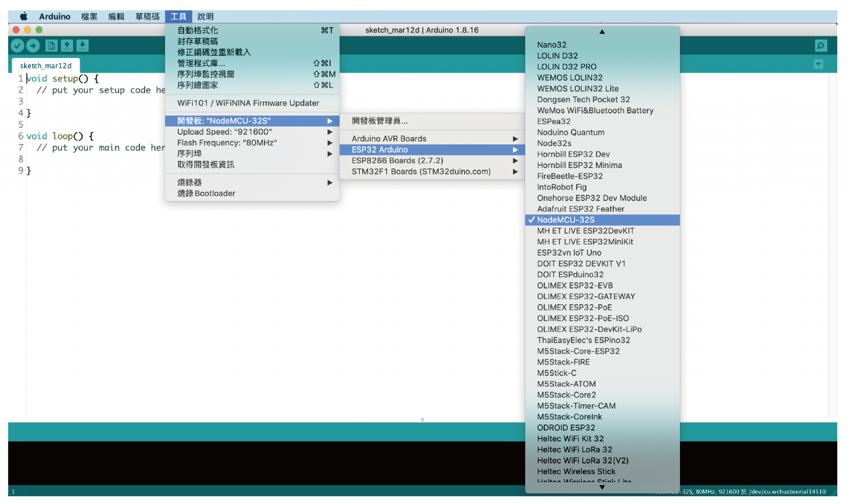Click WiFi101 / WiFiNINA Firmware Updater
848x504 pixels.
tap(248, 103)
